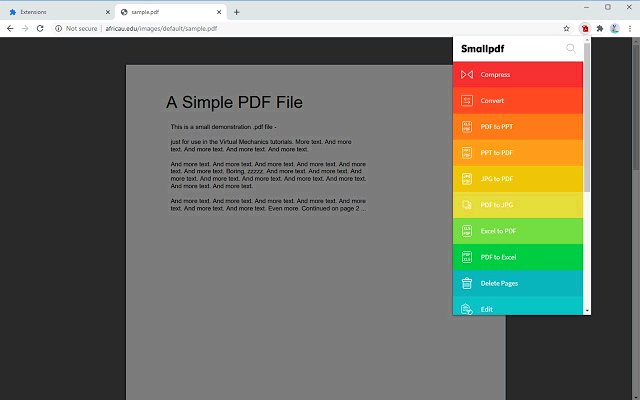Click the Compress tool icon
Viewport: 640px width, 400px height.
467,75
